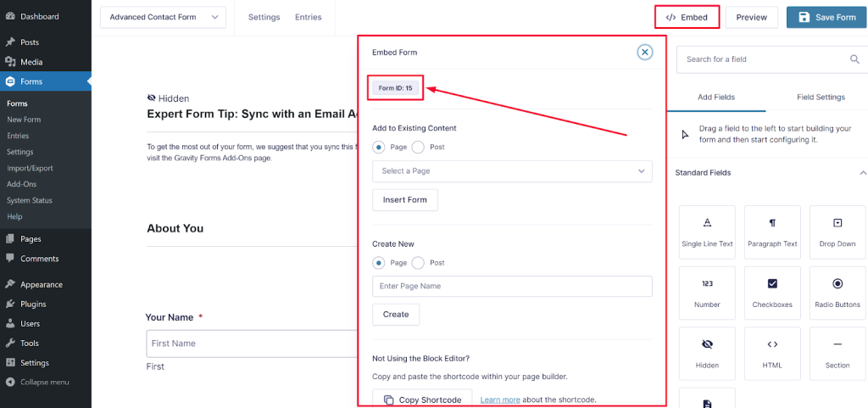Add an HTML field
The height and width of the screenshot is (408, 868).
click(x=772, y=355)
